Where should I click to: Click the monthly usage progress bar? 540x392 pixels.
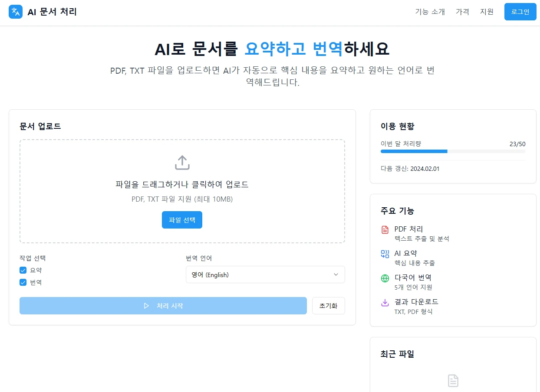pyautogui.click(x=453, y=151)
